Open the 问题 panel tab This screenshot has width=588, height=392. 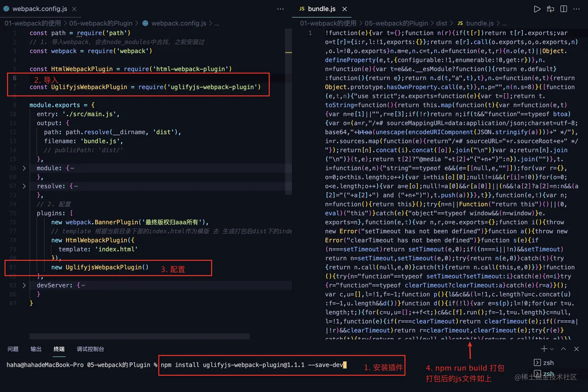point(13,349)
